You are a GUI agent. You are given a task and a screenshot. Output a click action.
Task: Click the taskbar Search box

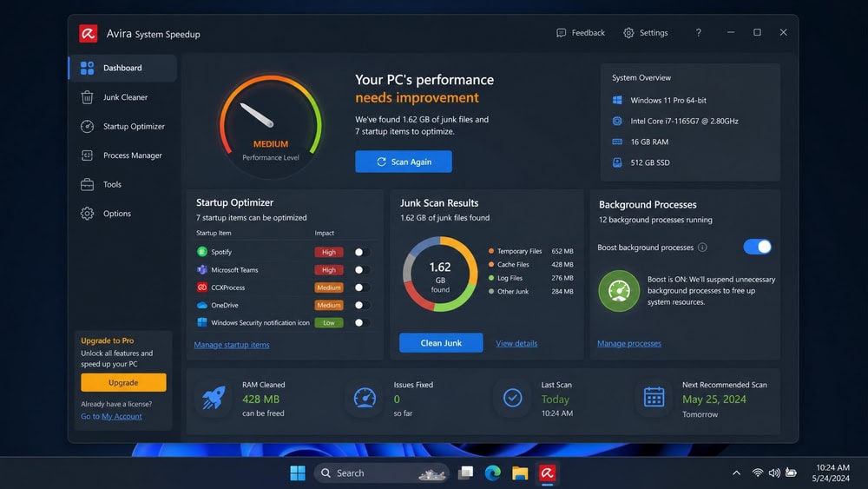point(382,473)
